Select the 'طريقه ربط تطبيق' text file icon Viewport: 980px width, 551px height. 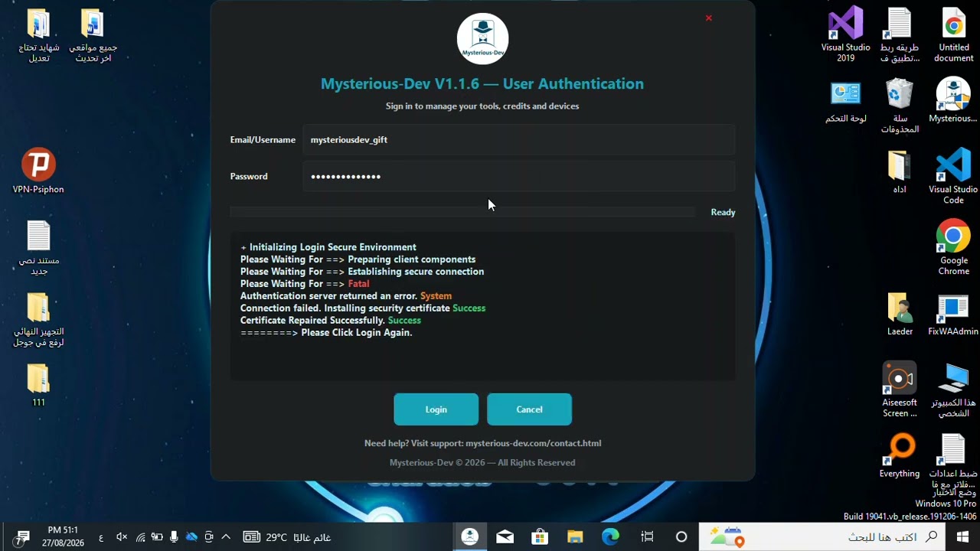pos(900,34)
